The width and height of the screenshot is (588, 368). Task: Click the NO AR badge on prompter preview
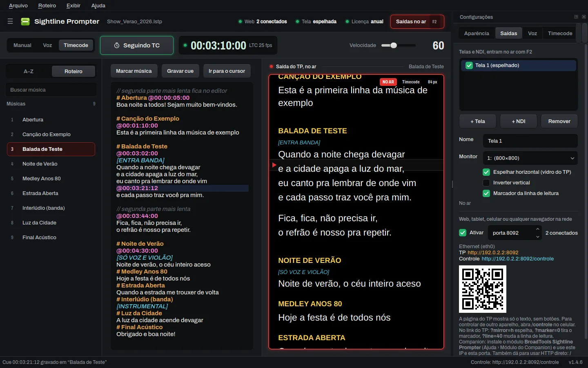click(x=388, y=82)
